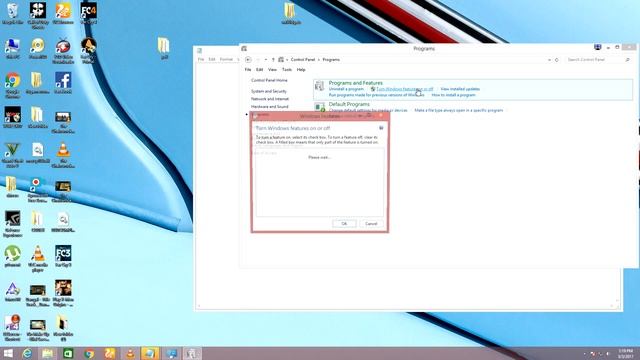Open Internet Explorer from the taskbar
Screen dimensions: 640x360
tap(27, 353)
